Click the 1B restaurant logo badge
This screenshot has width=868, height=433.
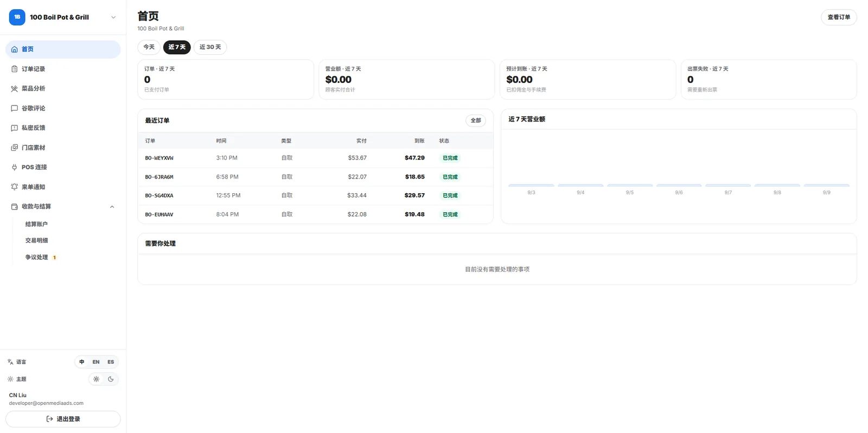point(17,17)
